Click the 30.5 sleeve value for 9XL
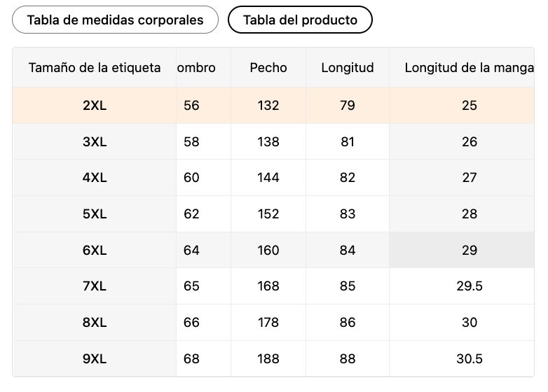This screenshot has height=392, width=548. click(470, 359)
